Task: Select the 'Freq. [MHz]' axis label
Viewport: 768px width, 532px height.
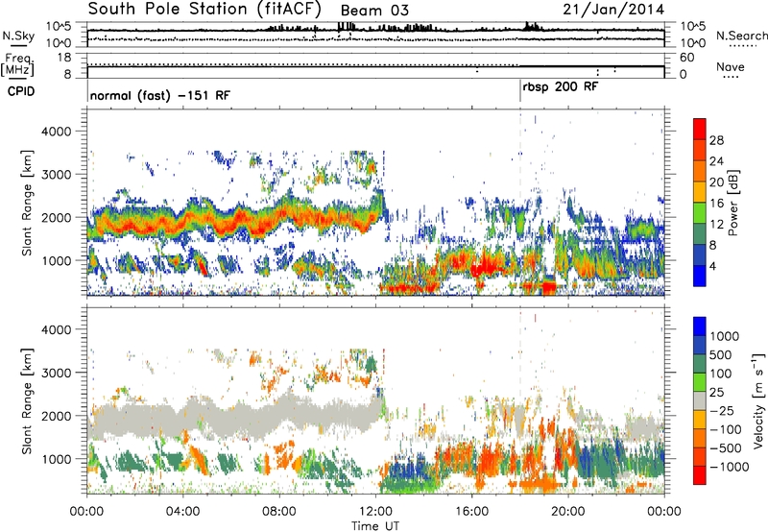Action: pyautogui.click(x=18, y=65)
